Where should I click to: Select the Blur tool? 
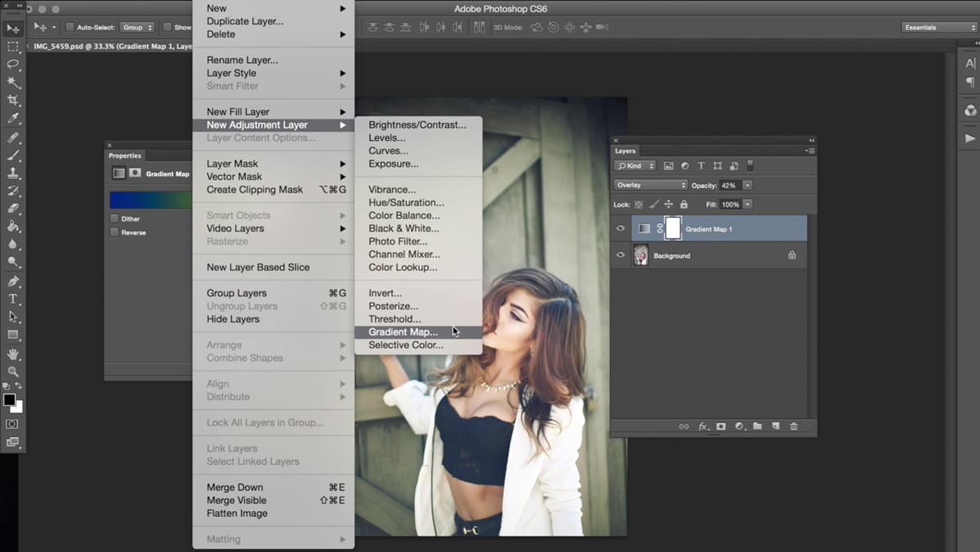pos(13,244)
